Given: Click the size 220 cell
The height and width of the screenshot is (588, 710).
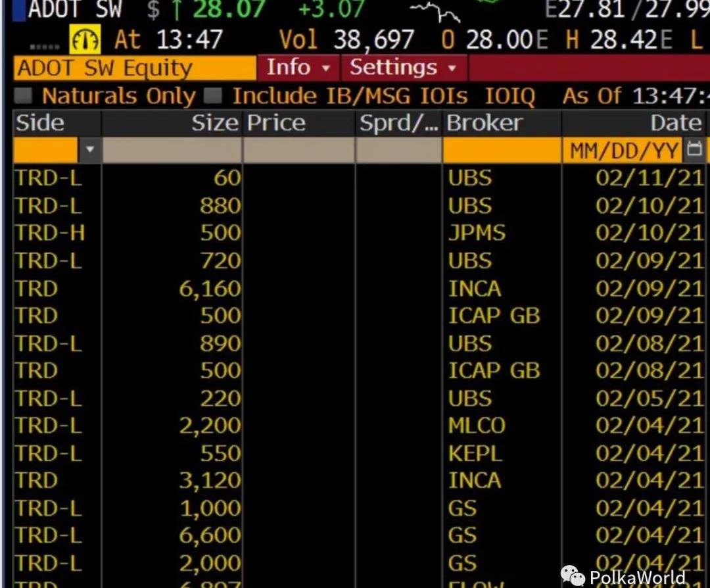Looking at the screenshot, I should click(x=220, y=398).
